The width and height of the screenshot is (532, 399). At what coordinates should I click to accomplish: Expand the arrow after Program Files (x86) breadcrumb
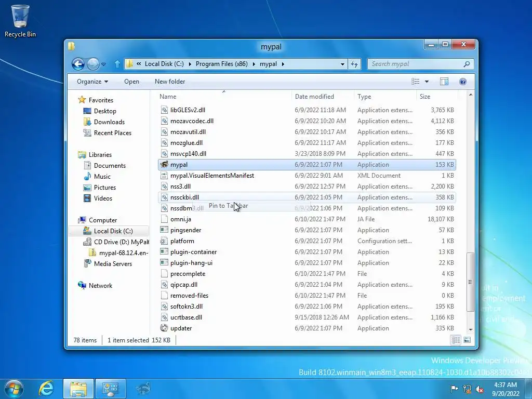pos(254,64)
